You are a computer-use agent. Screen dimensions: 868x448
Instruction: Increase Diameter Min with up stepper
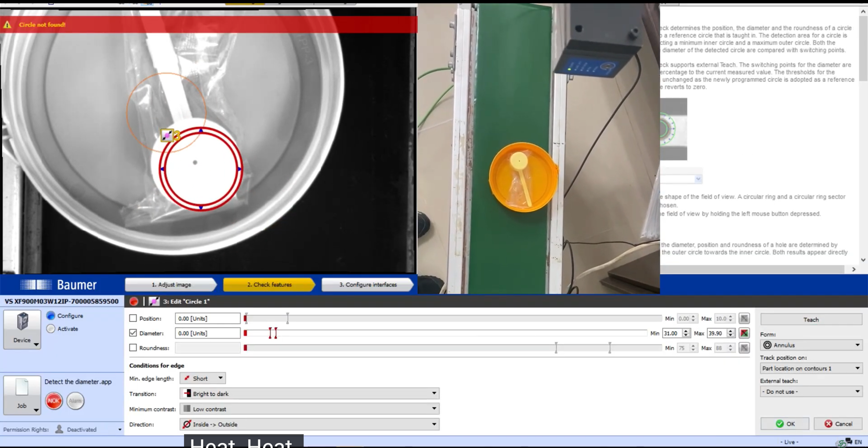(686, 331)
